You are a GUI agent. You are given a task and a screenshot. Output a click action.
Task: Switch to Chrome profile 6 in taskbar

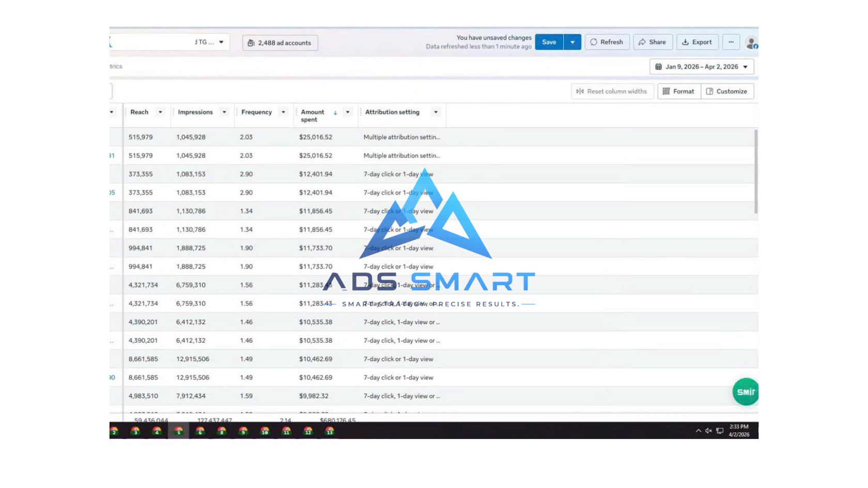point(200,431)
